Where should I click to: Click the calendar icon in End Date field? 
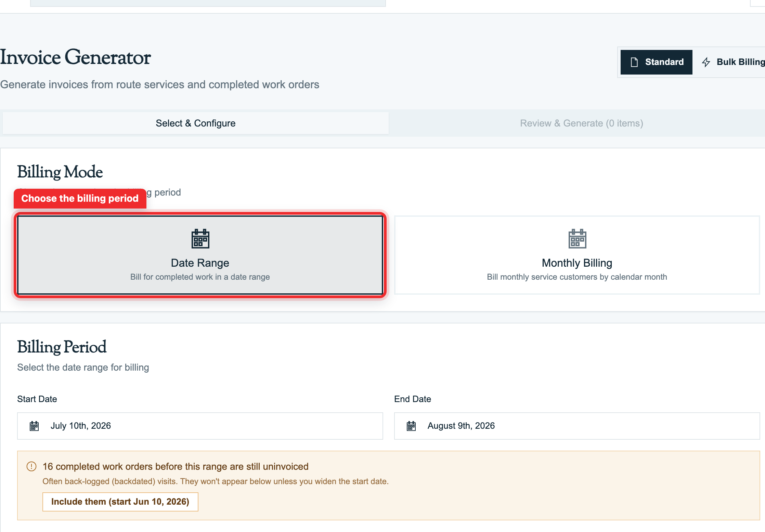pyautogui.click(x=411, y=426)
